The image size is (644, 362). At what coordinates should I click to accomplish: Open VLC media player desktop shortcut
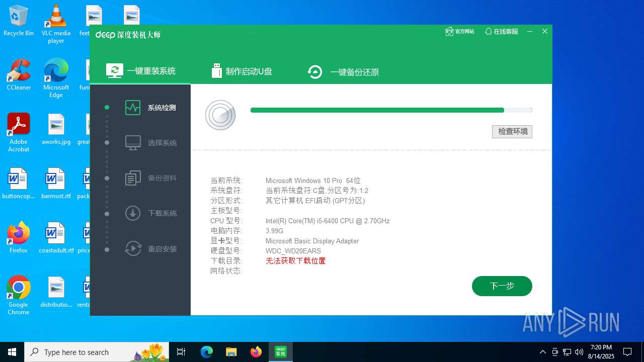tap(56, 24)
